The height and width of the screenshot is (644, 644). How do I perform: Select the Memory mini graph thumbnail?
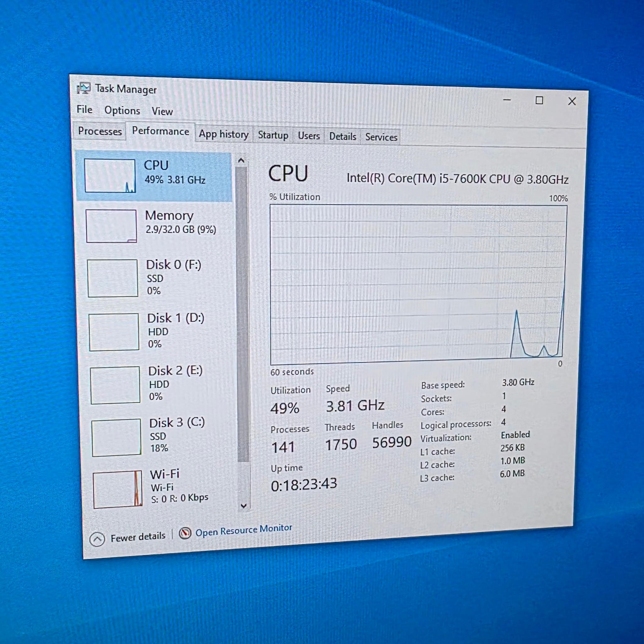pyautogui.click(x=111, y=226)
